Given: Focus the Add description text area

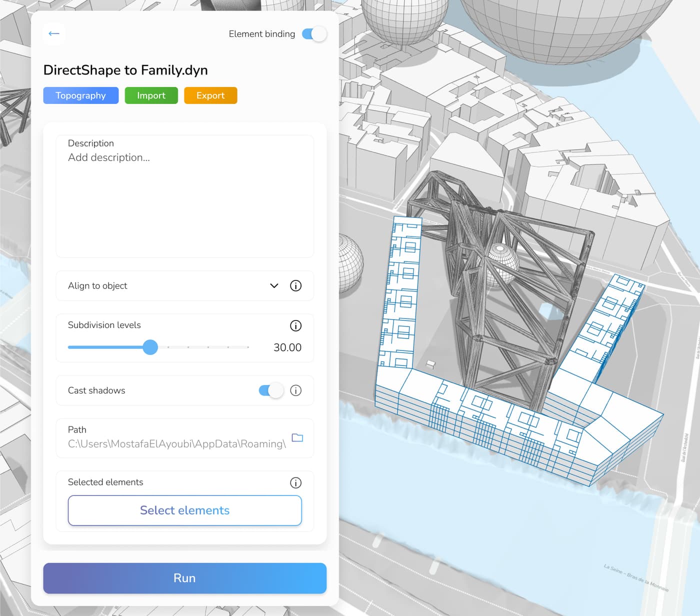Looking at the screenshot, I should [184, 200].
